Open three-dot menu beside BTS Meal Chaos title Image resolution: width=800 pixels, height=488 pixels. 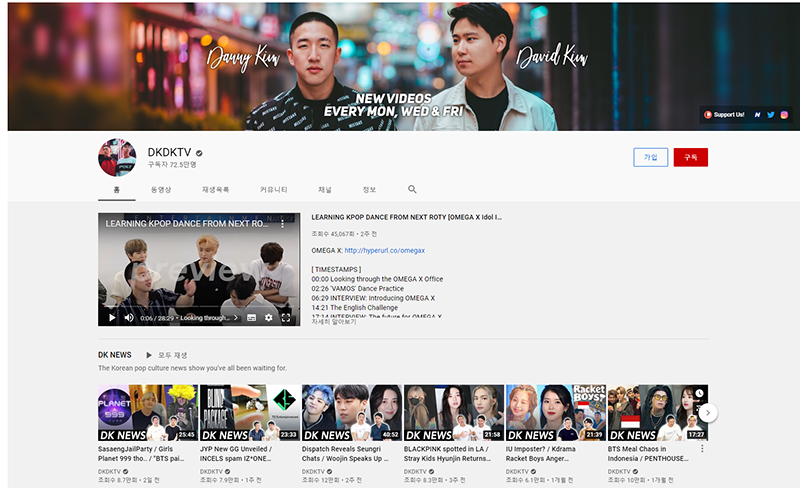(x=702, y=449)
